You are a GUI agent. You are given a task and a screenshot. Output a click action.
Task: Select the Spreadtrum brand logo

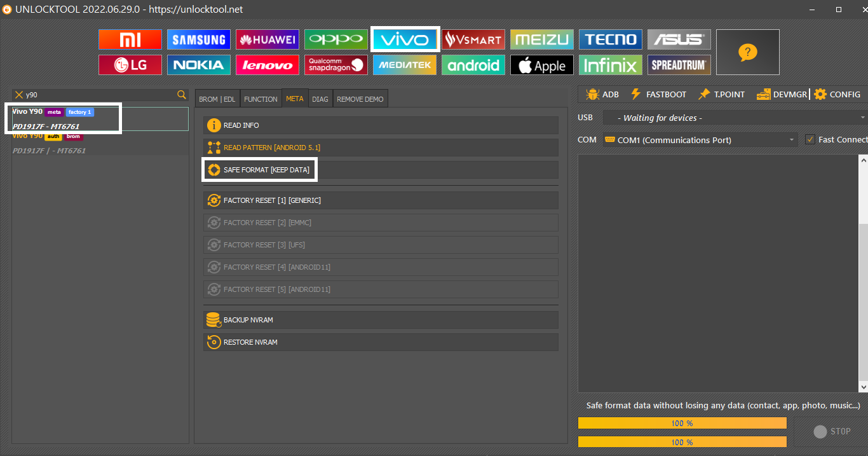click(679, 65)
